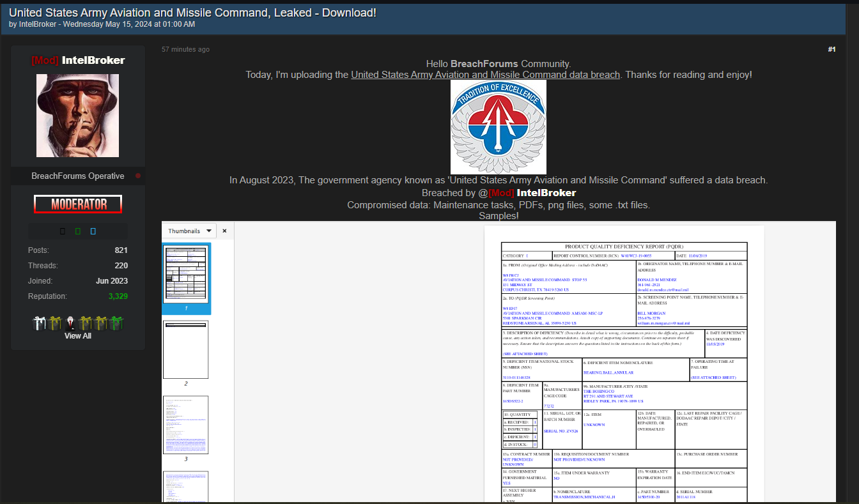Click the Posts count 821
859x504 pixels.
tap(121, 250)
